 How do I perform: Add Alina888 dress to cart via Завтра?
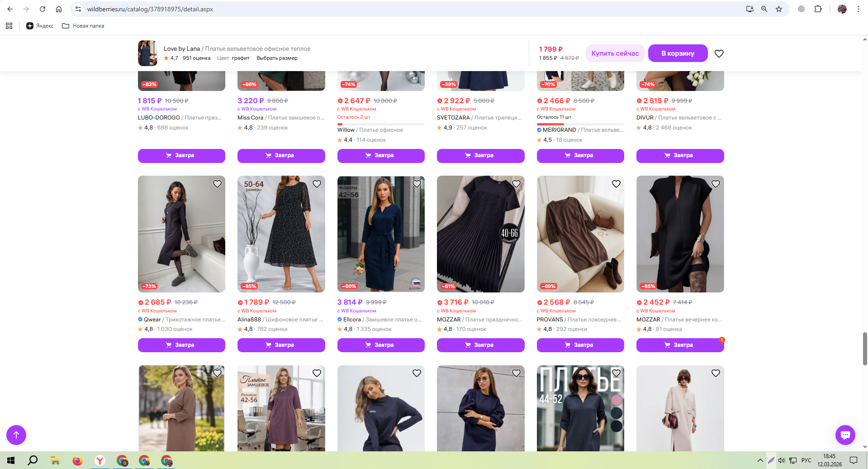click(x=281, y=345)
